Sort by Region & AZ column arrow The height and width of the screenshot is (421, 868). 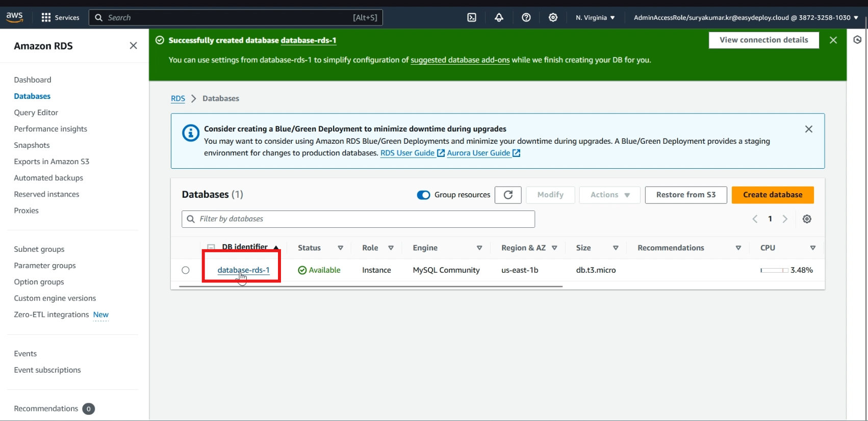(x=554, y=248)
